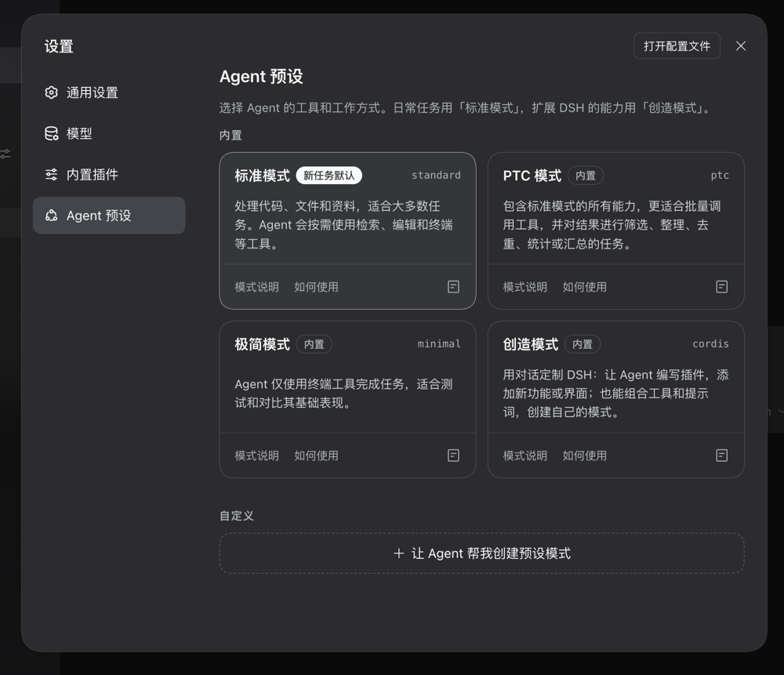
Task: Open 模式说明 on 极简模式 card
Action: 256,455
